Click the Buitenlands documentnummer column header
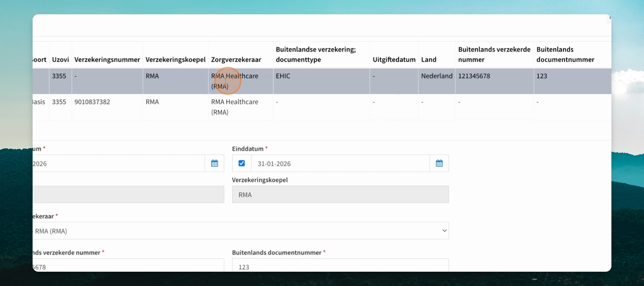The width and height of the screenshot is (644, 286). pyautogui.click(x=565, y=54)
